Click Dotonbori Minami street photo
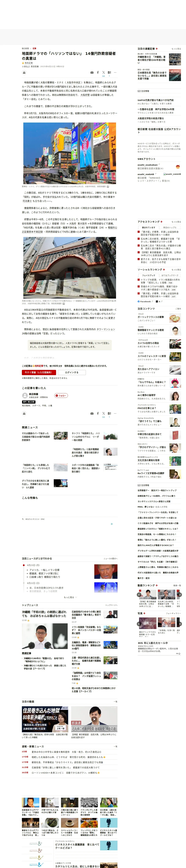186x868 pixels. pyautogui.click(x=70, y=153)
